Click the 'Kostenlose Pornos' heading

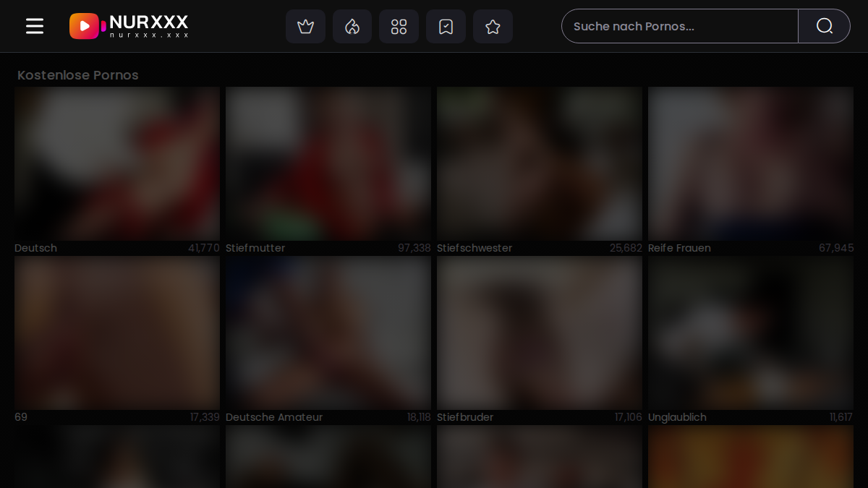coord(78,75)
